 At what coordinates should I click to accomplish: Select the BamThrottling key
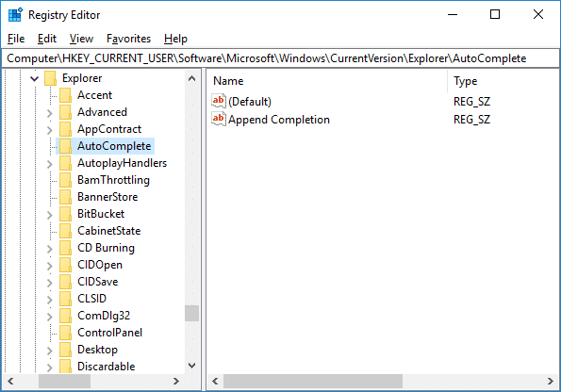[113, 180]
